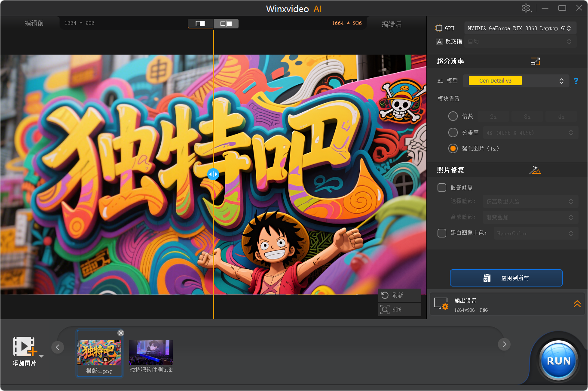Click the 输出设置 output settings gear icon

click(441, 304)
